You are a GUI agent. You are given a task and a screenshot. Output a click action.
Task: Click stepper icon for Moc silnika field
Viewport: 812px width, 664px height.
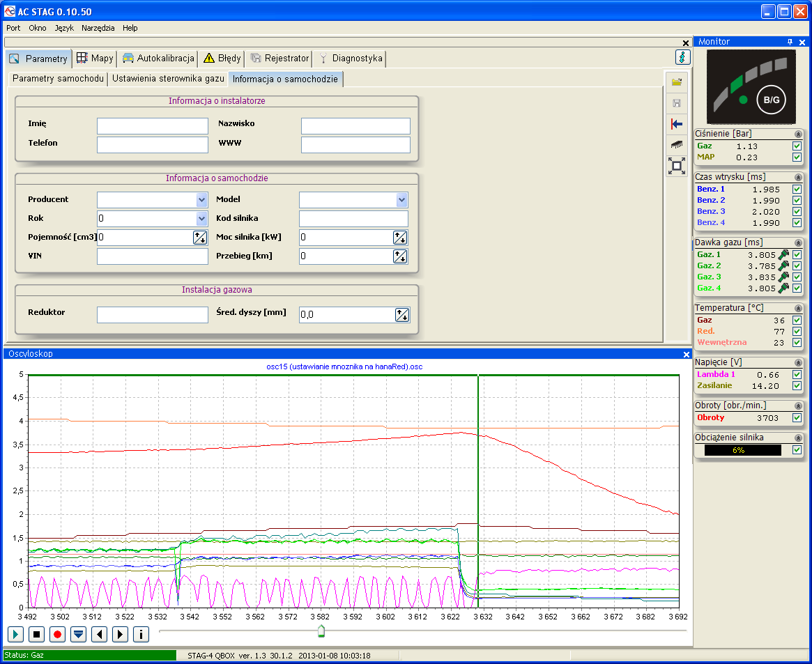400,238
